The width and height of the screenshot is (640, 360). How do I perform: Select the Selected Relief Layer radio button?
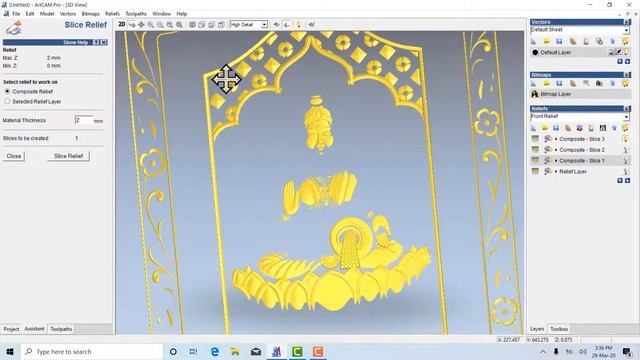(7, 101)
